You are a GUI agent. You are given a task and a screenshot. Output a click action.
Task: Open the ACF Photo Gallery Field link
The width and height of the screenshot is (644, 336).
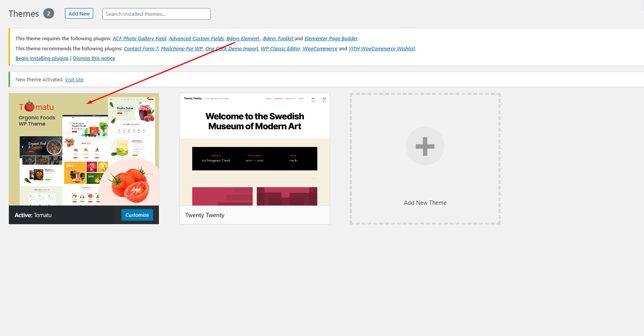[140, 38]
